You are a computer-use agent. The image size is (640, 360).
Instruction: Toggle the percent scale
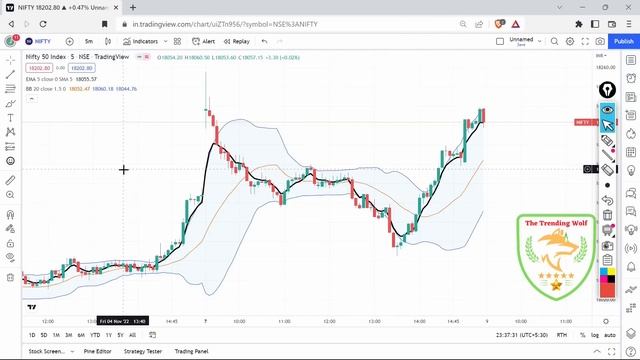(x=582, y=335)
